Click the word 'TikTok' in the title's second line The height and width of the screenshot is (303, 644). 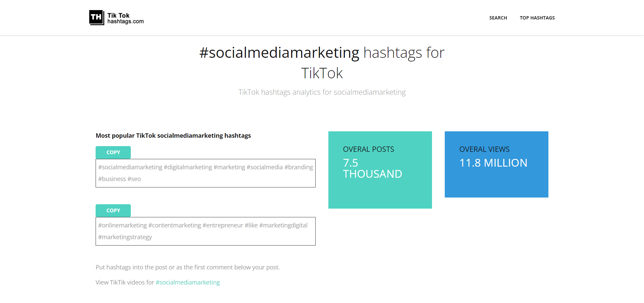pyautogui.click(x=322, y=73)
